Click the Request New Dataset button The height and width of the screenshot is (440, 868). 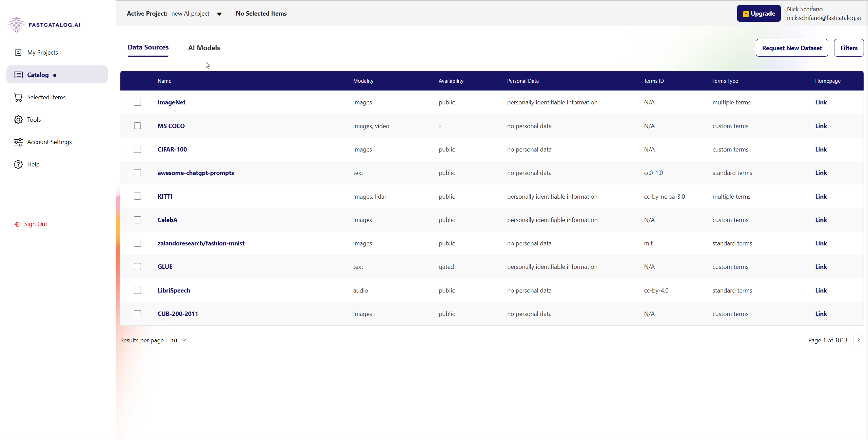[x=792, y=48]
